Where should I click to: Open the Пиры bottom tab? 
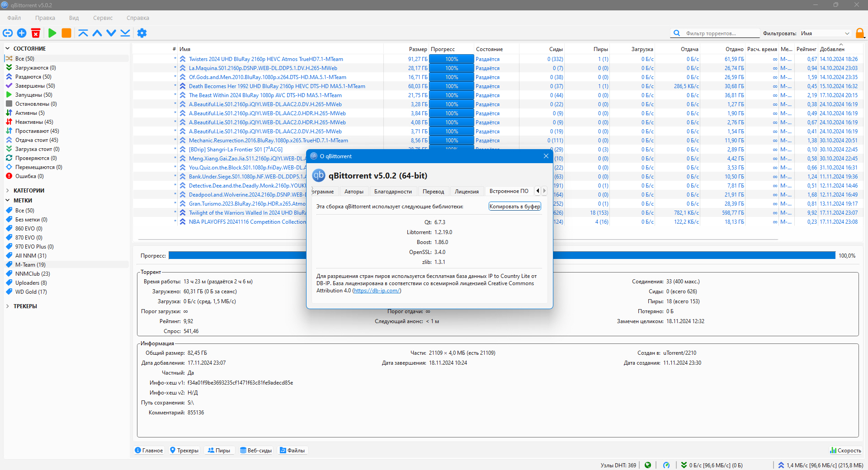tap(219, 451)
